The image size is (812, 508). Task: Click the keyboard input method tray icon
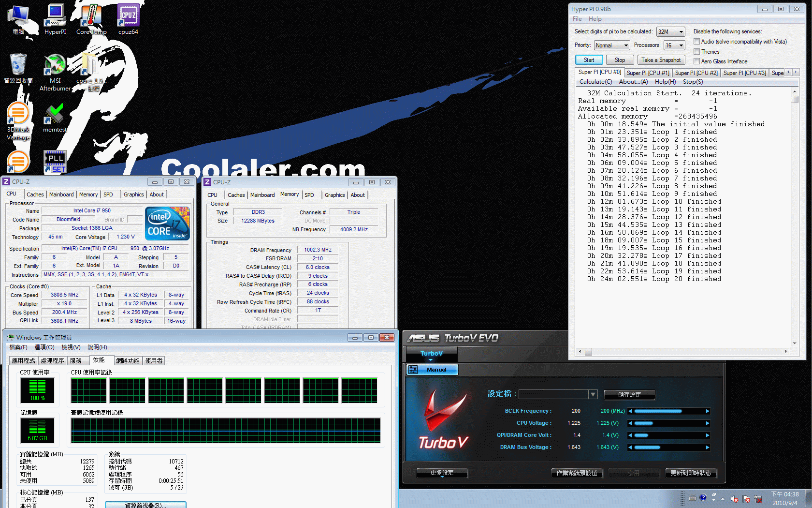point(693,498)
